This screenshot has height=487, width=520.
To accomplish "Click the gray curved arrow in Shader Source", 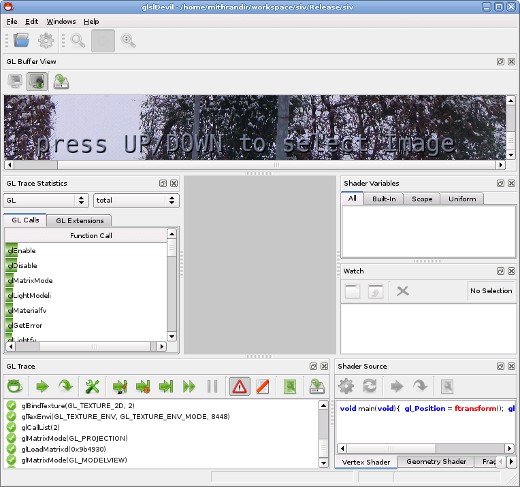I will (420, 386).
